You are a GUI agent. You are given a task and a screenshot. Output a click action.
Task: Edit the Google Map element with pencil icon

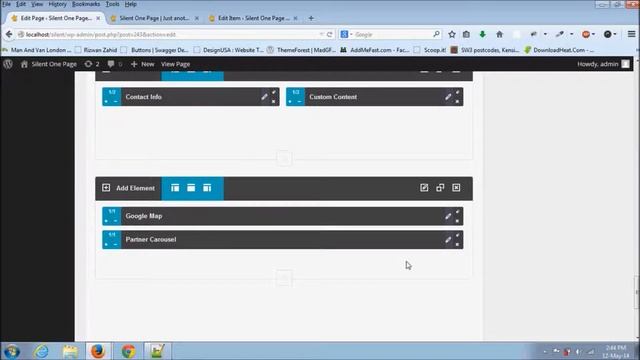448,216
